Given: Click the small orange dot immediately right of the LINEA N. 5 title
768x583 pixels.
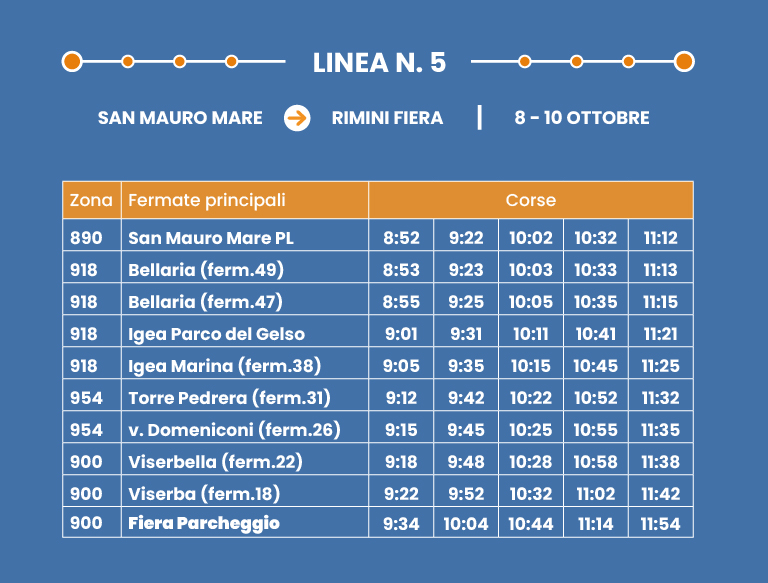Looking at the screenshot, I should pyautogui.click(x=525, y=61).
